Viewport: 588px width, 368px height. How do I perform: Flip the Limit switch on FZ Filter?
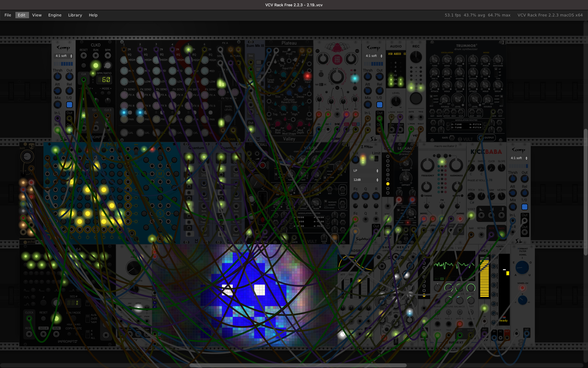pyautogui.click(x=376, y=158)
